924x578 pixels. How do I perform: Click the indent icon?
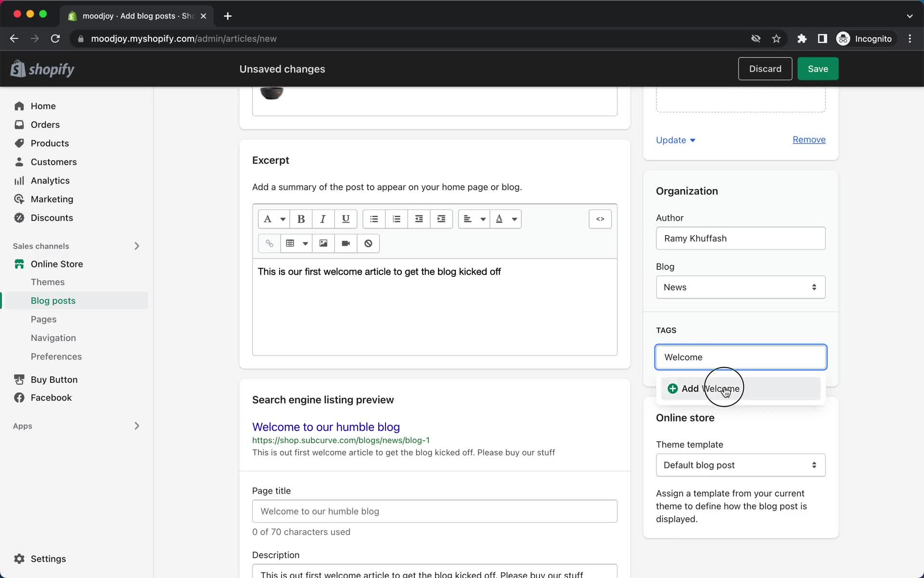click(x=441, y=219)
